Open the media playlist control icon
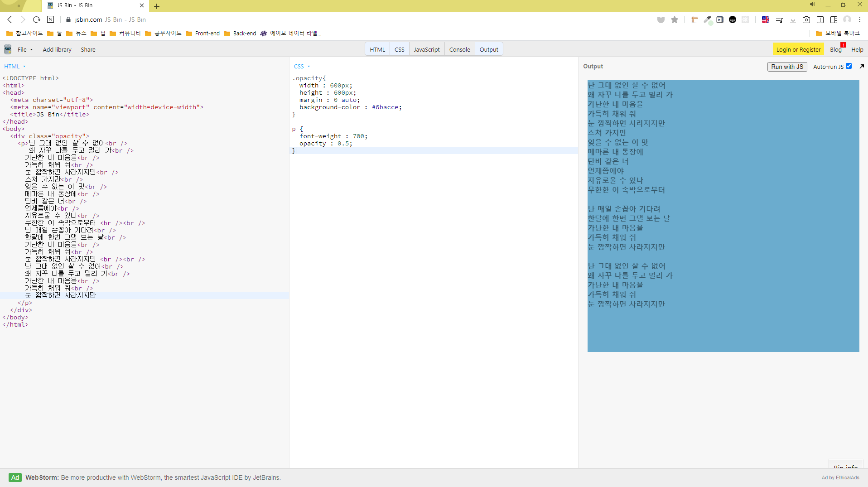Screen dimensions: 868x487 (779, 19)
